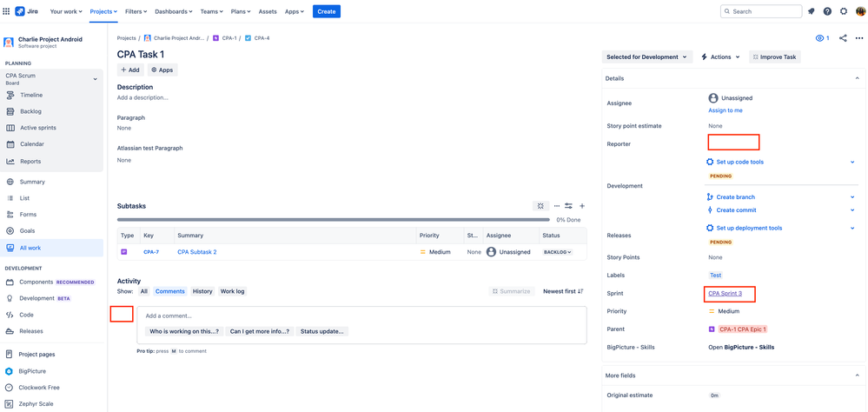Open the user profile avatar

pos(859,11)
